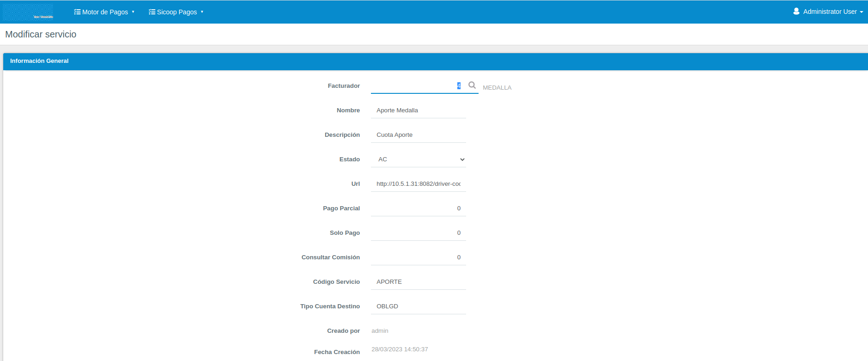Focus the Facturador input field
The height and width of the screenshot is (361, 868).
416,86
